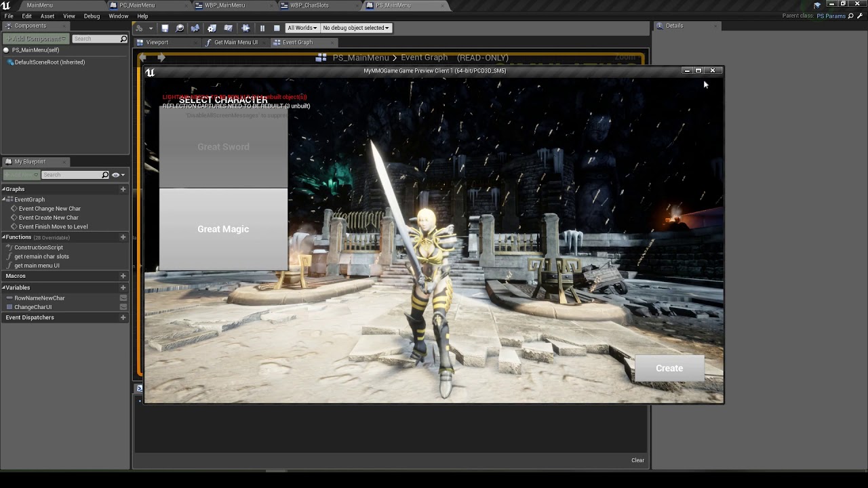Click Great Sword in the game preview

223,146
